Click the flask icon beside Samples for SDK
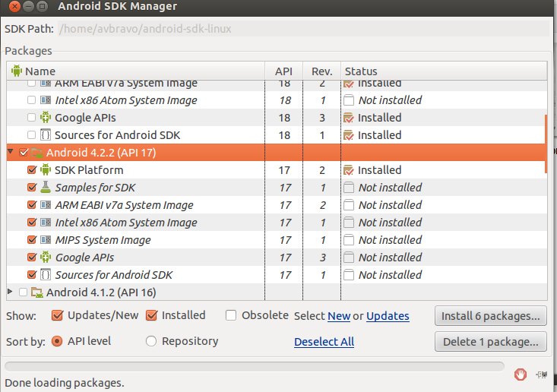557x392 pixels. click(46, 187)
